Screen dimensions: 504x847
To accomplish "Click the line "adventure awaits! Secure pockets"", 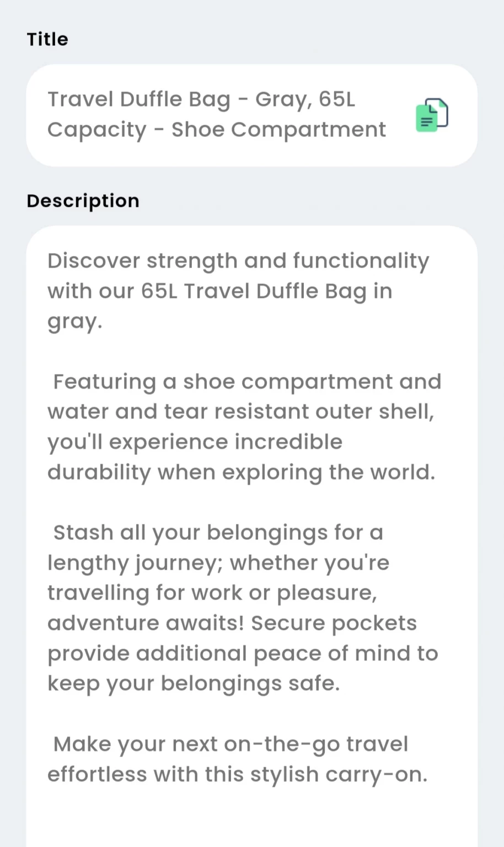I will pos(232,623).
